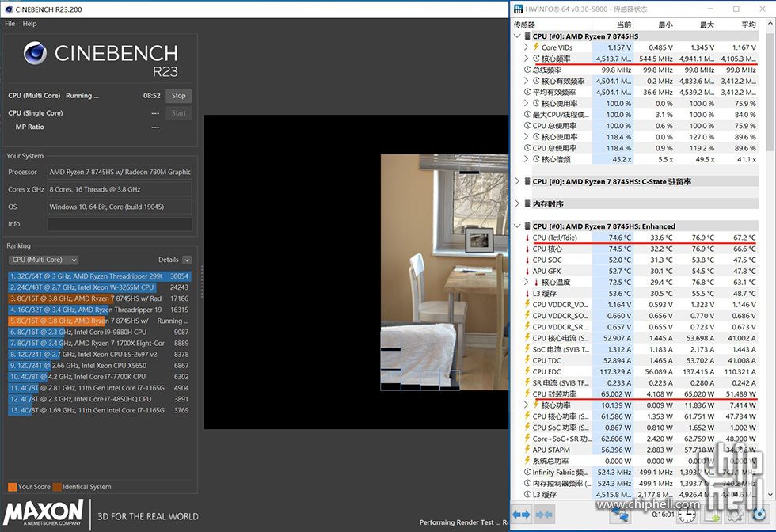Click the lightning icon beside APU STAPM

click(527, 450)
